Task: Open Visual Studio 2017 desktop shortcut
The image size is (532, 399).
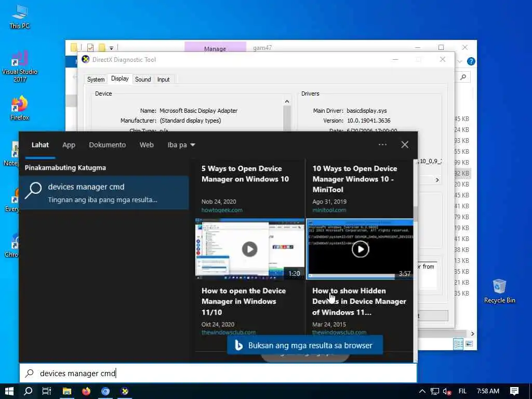Action: click(x=19, y=67)
